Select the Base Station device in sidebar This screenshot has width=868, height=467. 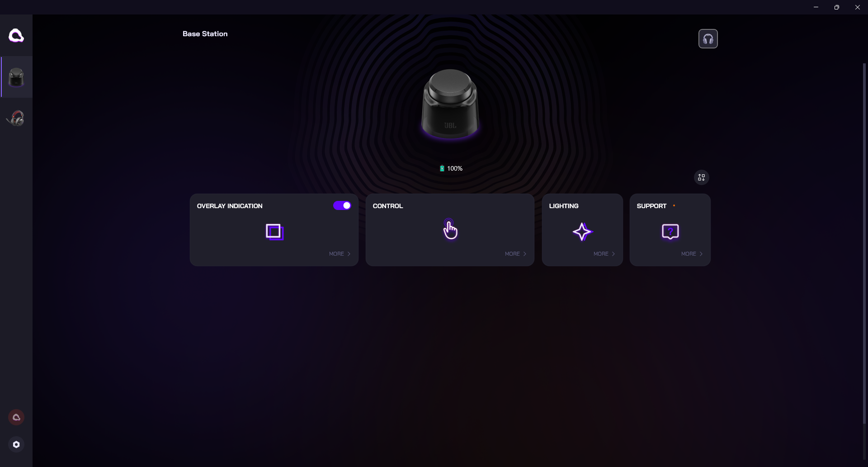coord(16,77)
